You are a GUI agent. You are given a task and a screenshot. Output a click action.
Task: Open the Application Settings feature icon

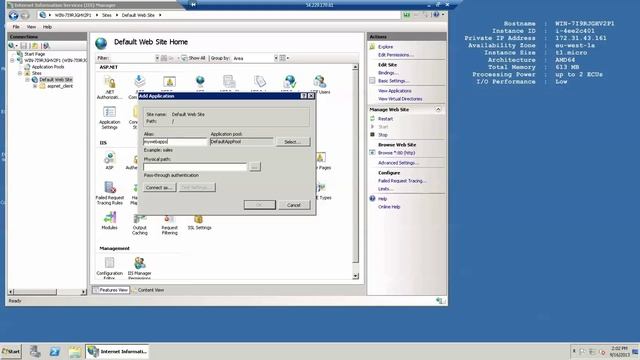tap(109, 118)
